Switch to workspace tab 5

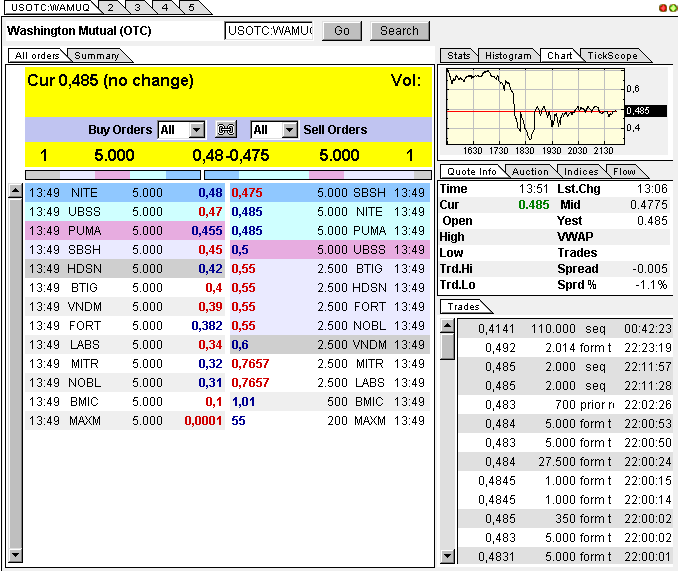192,7
